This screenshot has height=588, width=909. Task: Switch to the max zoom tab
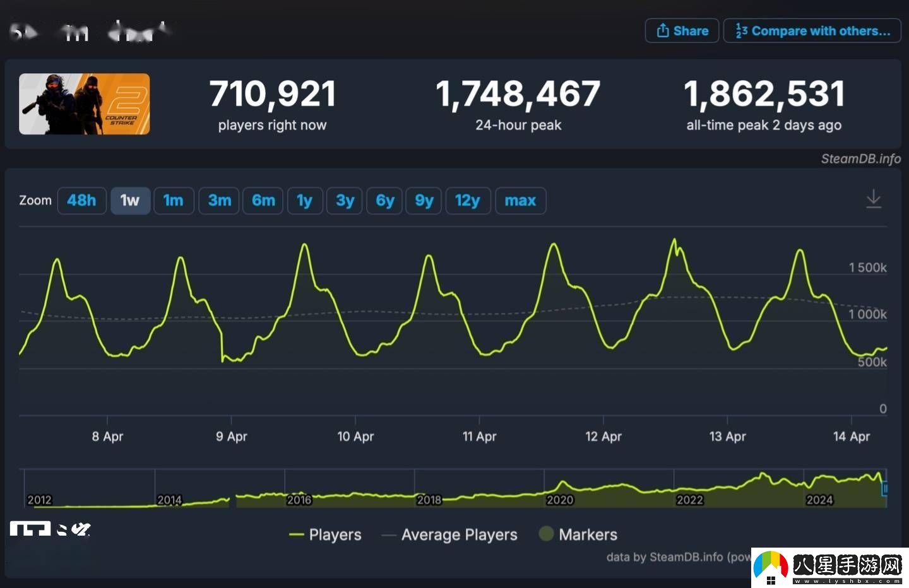click(x=520, y=200)
